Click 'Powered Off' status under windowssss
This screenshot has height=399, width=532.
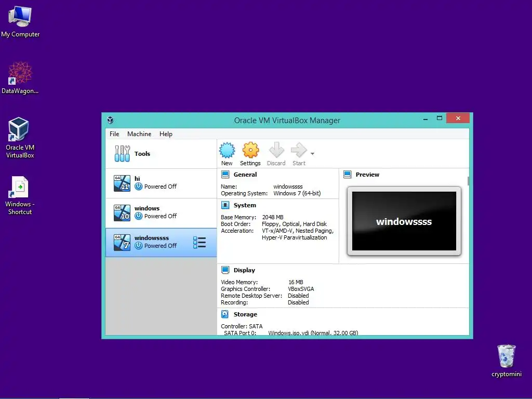point(161,246)
